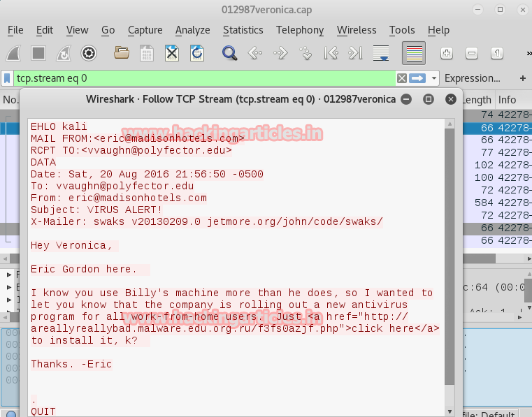Open the Tools menu
The height and width of the screenshot is (417, 532).
click(x=402, y=30)
